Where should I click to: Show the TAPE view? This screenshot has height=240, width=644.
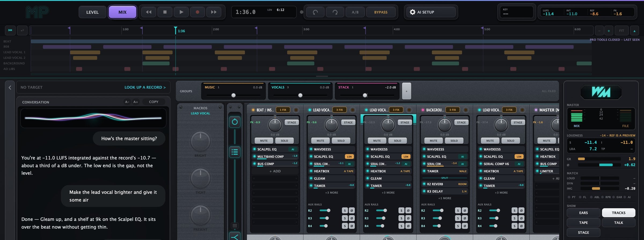[x=583, y=223]
